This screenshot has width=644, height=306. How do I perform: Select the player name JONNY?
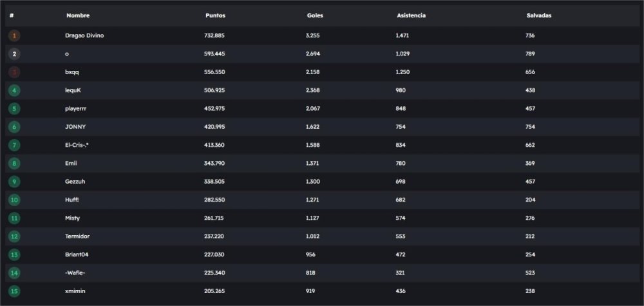pos(75,127)
